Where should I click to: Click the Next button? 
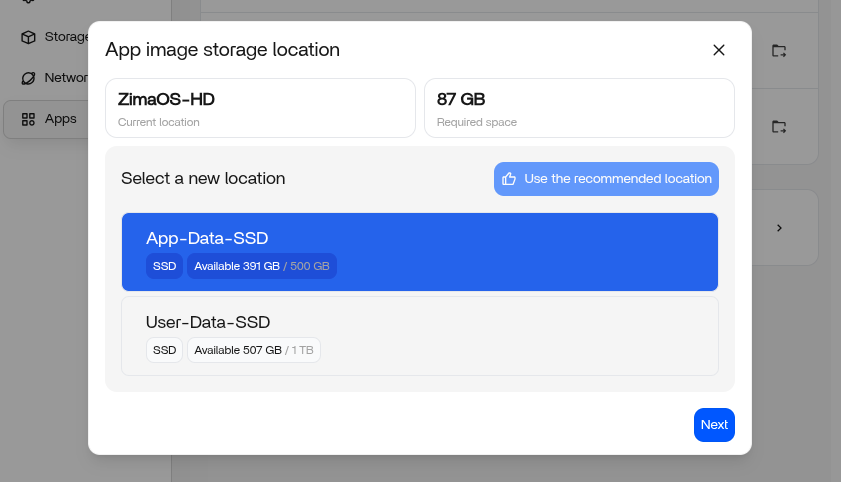[714, 425]
